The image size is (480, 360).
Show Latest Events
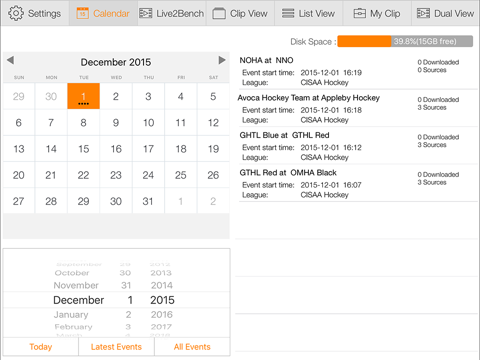tap(116, 347)
